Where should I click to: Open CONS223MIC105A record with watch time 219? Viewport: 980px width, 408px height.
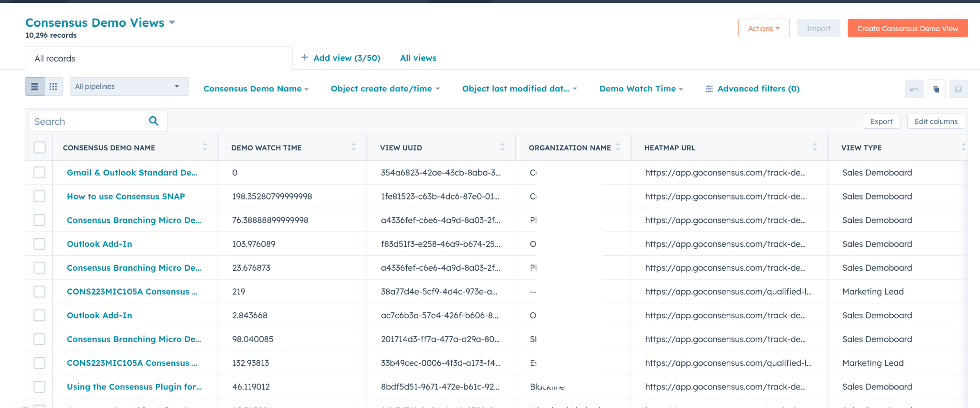(x=132, y=292)
